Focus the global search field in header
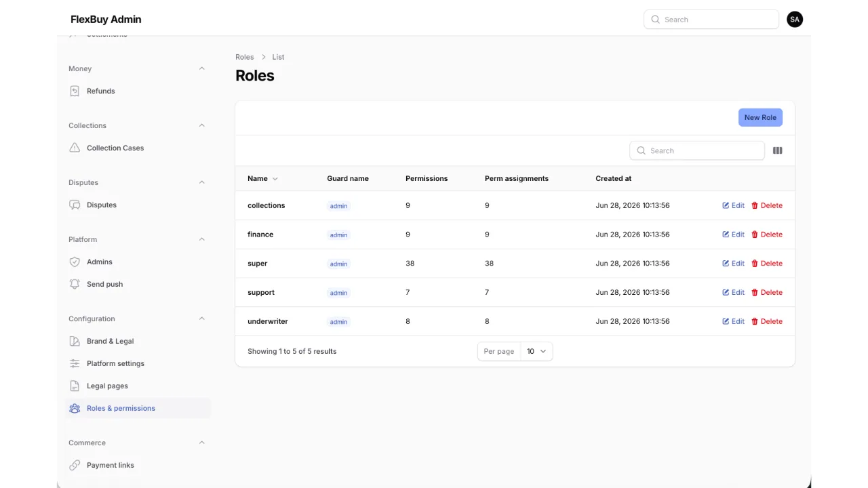 pos(711,20)
